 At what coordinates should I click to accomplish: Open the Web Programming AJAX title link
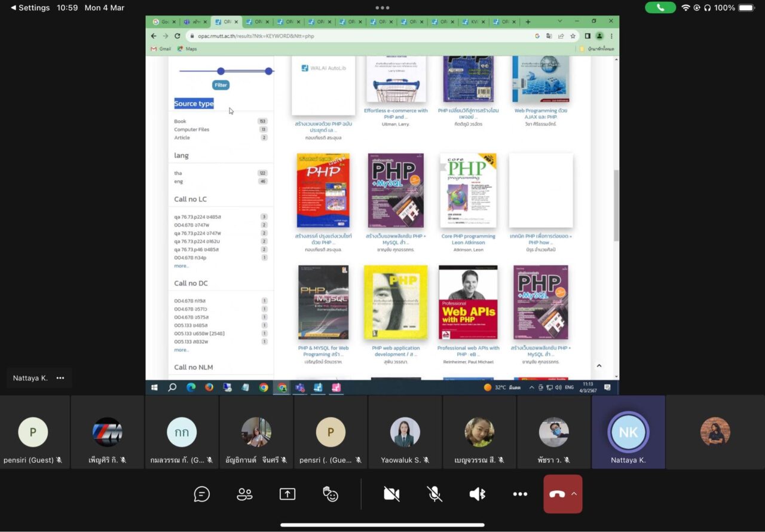[541, 114]
